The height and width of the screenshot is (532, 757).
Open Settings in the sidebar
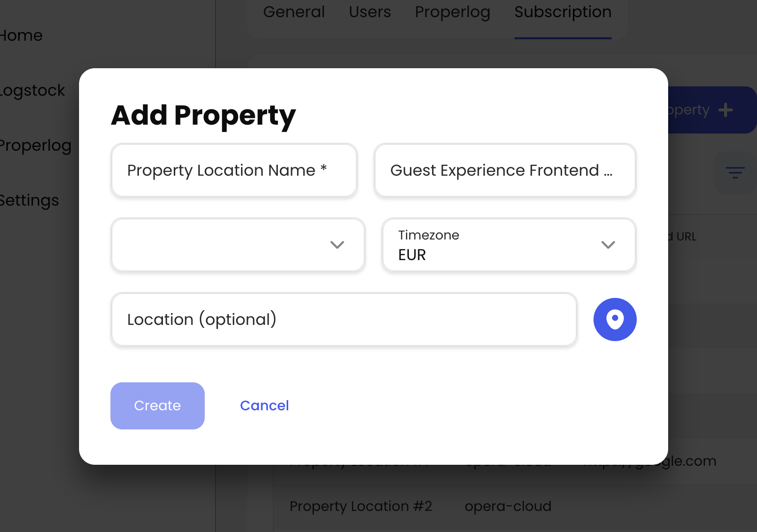29,200
